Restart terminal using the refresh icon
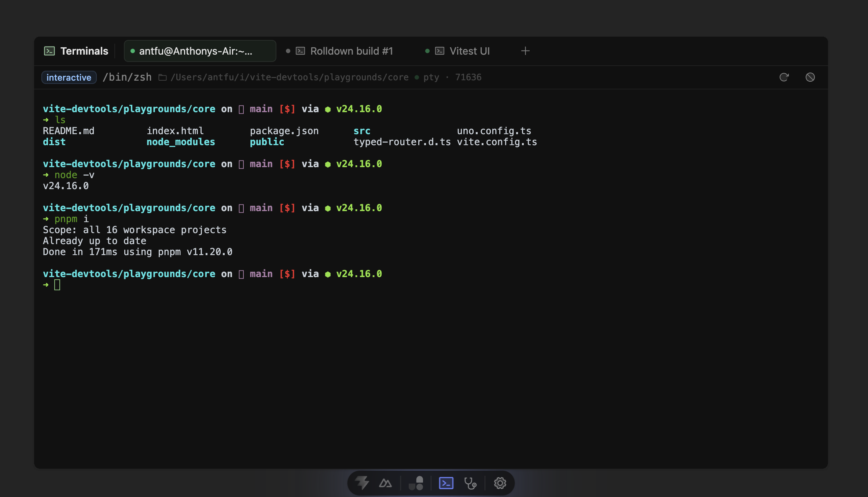 784,77
